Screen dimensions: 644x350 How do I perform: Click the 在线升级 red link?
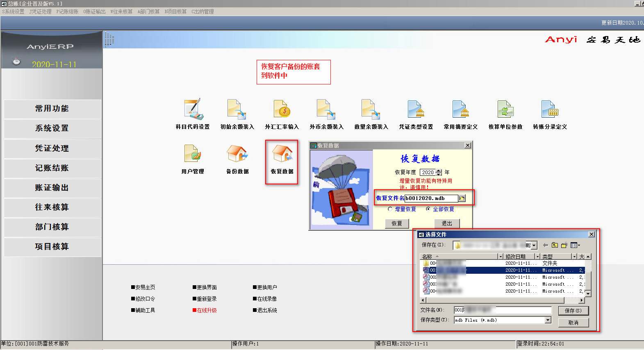click(207, 310)
